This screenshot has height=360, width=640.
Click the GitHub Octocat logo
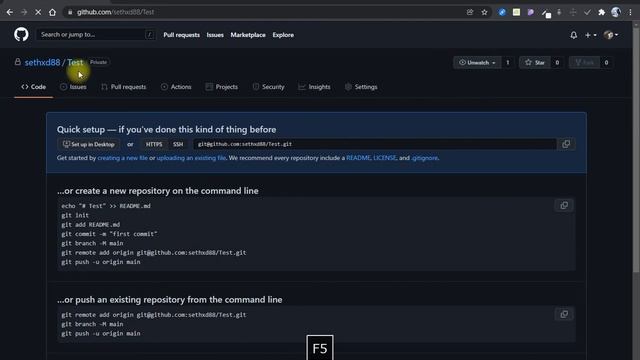pyautogui.click(x=21, y=35)
